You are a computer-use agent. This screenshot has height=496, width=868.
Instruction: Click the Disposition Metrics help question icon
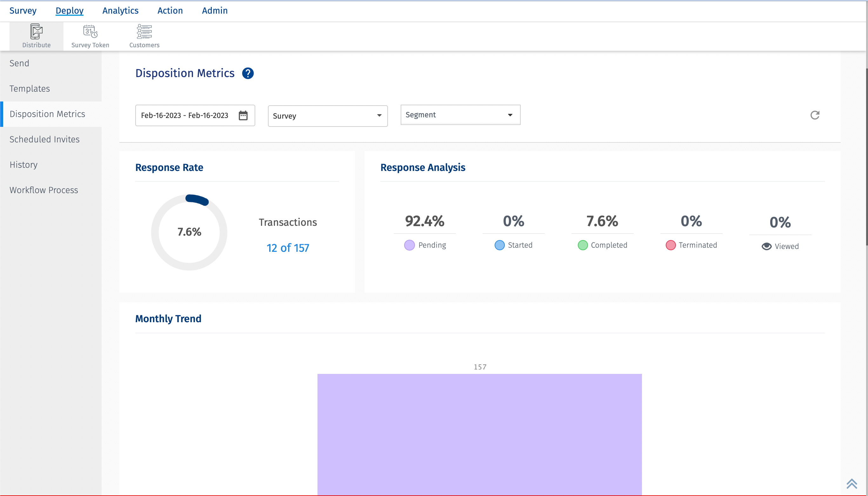(248, 73)
